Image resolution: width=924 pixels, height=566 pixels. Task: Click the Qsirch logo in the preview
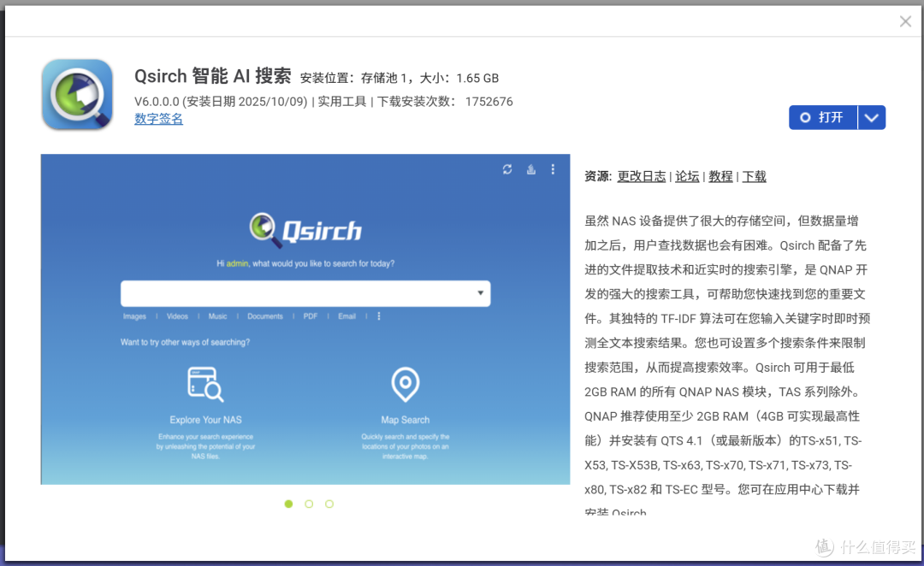click(305, 230)
